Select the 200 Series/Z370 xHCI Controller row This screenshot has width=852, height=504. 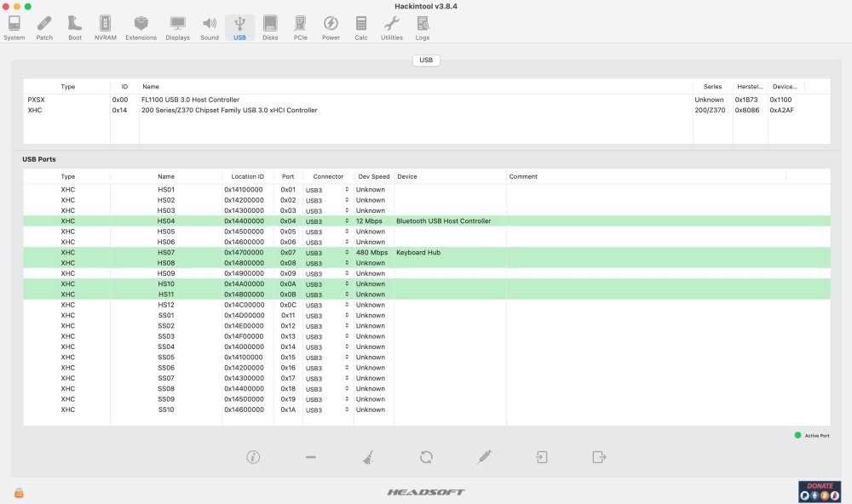[x=427, y=111]
